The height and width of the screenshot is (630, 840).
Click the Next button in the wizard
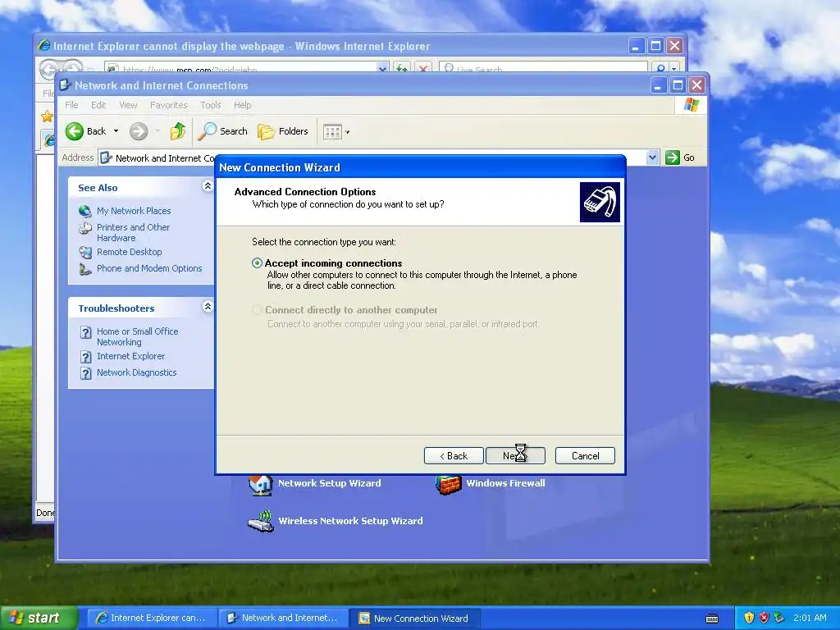point(515,455)
